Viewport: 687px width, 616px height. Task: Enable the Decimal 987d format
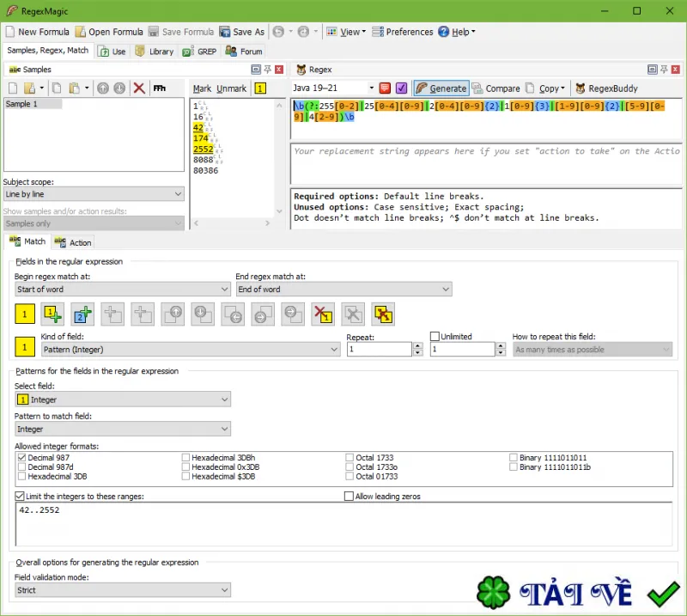pyautogui.click(x=22, y=467)
